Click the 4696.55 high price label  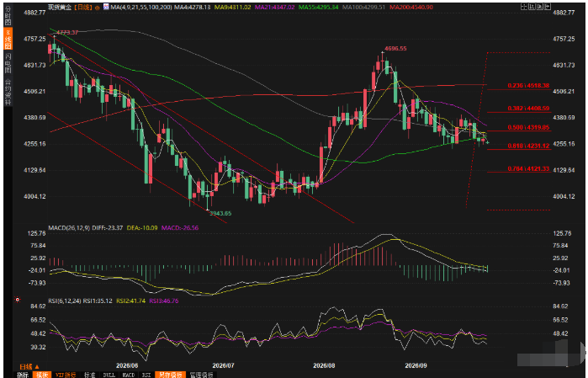(x=395, y=49)
